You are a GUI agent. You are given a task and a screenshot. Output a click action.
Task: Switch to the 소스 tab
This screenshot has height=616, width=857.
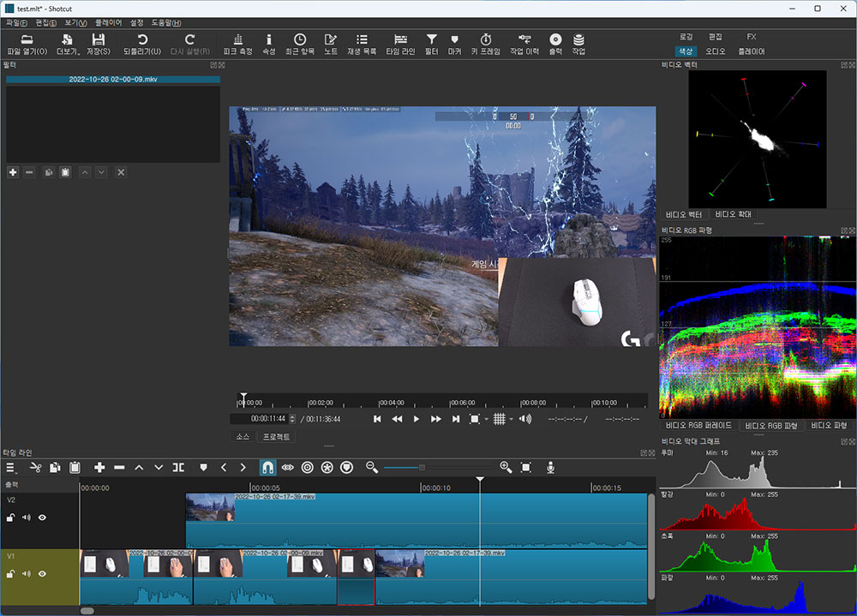(243, 437)
